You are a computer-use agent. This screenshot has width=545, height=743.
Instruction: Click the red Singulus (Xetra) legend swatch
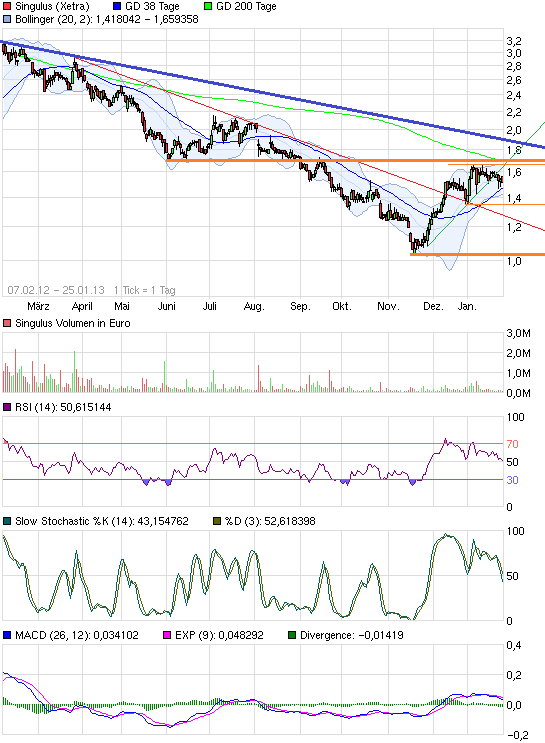tap(7, 6)
